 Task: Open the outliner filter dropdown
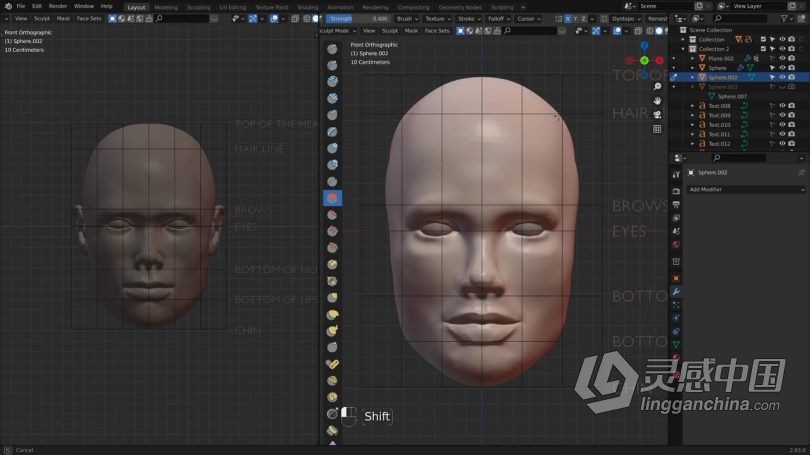click(x=787, y=19)
